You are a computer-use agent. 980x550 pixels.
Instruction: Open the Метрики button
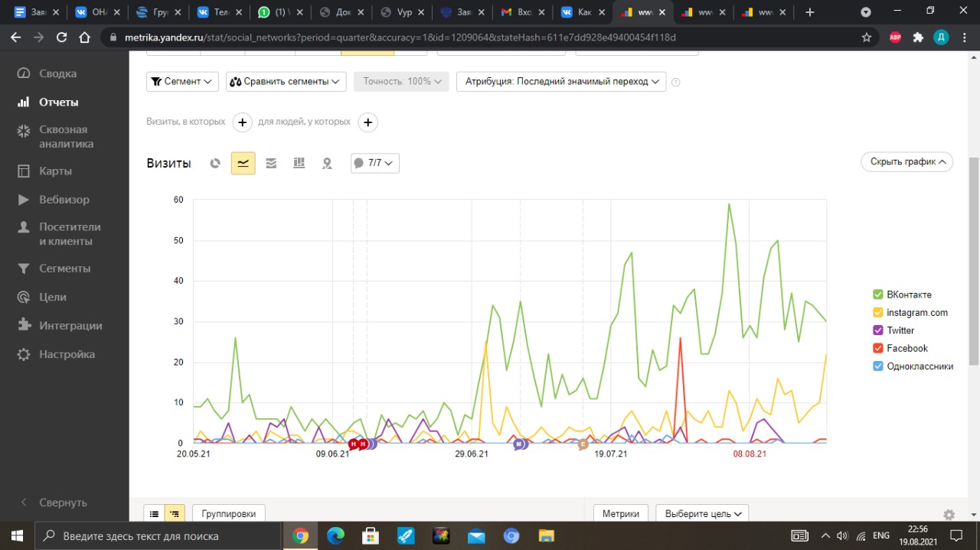click(621, 514)
